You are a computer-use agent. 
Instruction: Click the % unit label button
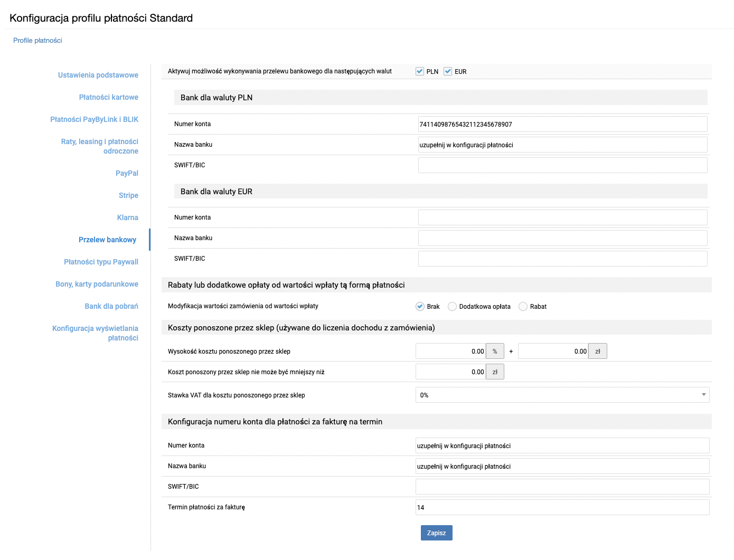click(495, 351)
